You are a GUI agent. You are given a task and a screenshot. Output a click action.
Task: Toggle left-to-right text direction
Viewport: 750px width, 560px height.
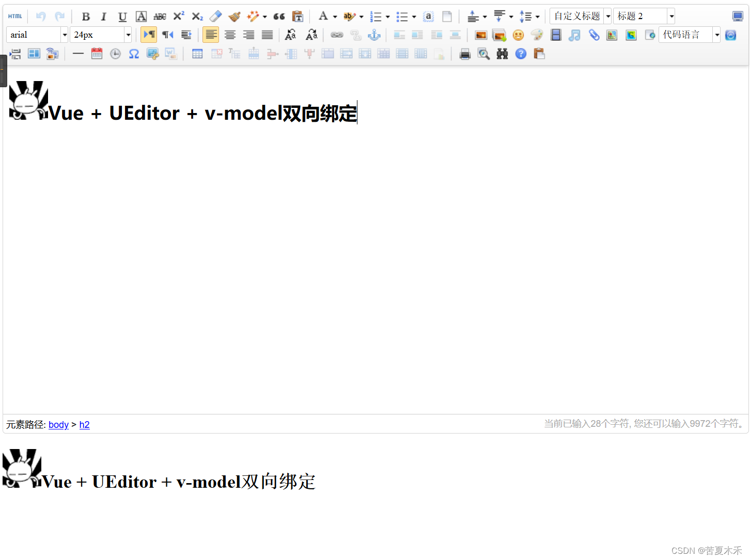coord(149,35)
